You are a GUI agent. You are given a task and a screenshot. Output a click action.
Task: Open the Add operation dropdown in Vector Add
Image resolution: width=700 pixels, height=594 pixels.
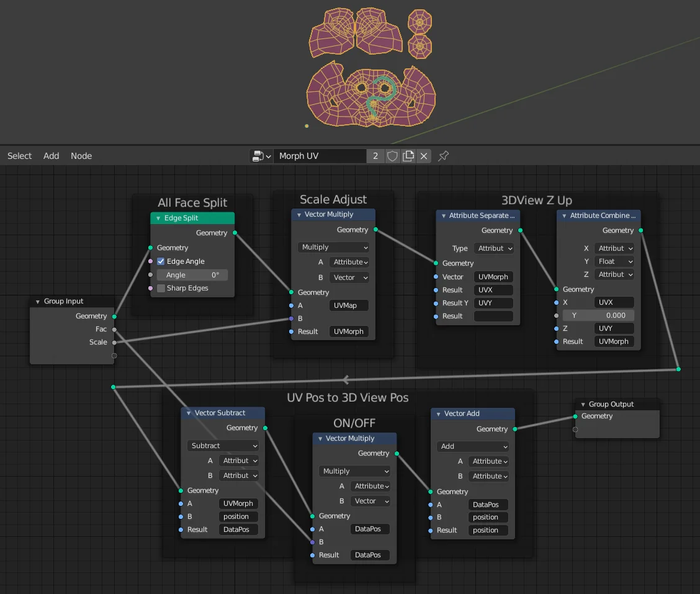tap(472, 446)
